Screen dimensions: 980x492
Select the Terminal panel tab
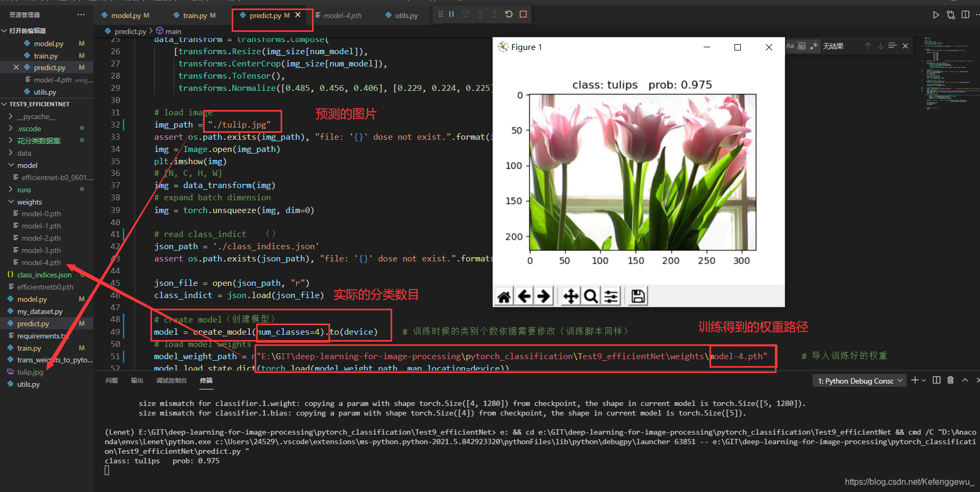click(206, 380)
